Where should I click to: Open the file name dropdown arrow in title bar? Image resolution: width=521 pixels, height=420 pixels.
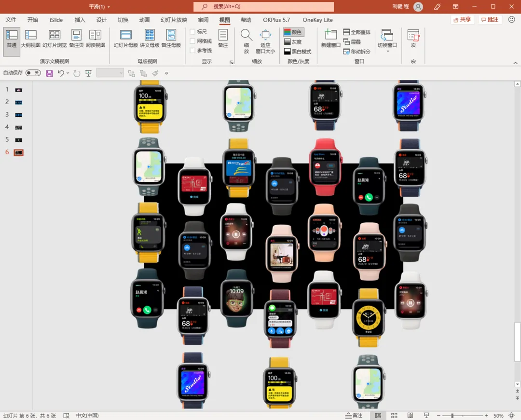click(109, 7)
